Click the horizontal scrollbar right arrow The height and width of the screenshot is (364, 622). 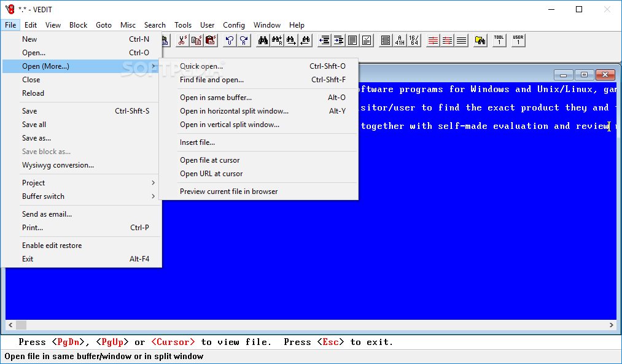pyautogui.click(x=612, y=325)
